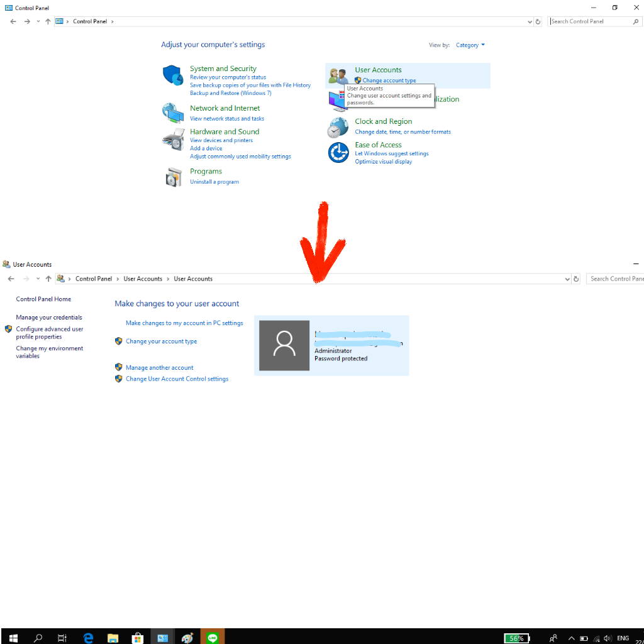Open File Explorer from the taskbar
The width and height of the screenshot is (644, 644).
click(113, 638)
